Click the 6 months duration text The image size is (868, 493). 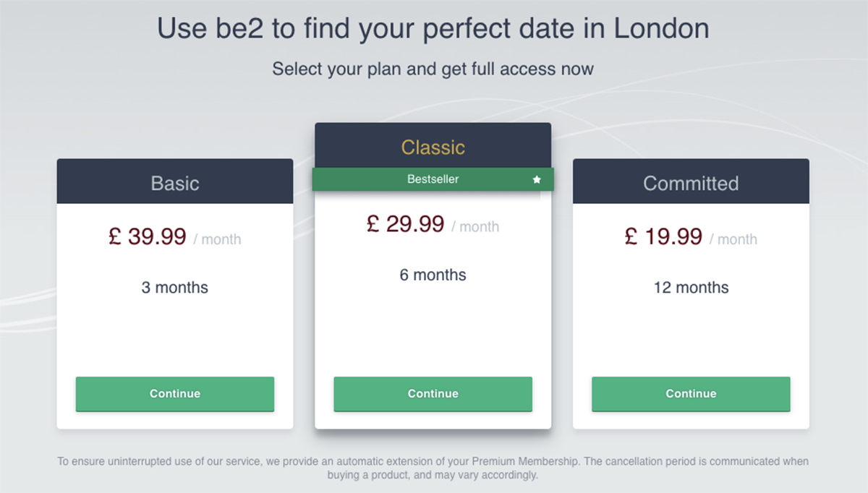click(433, 275)
